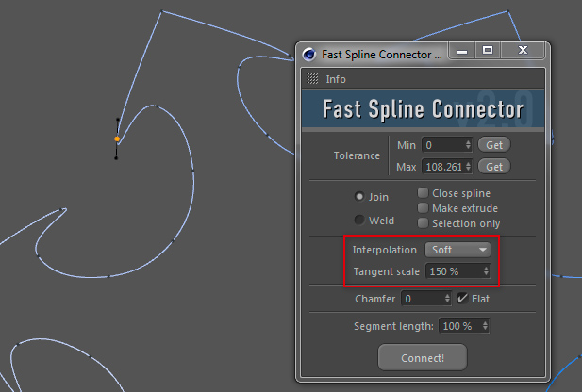
Task: Enable the Close spline checkbox
Action: 423,193
